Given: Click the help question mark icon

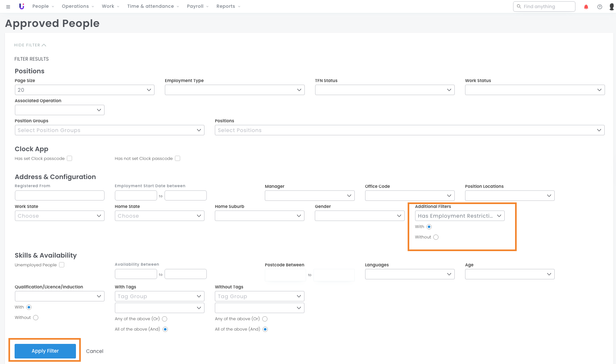Looking at the screenshot, I should [x=599, y=6].
